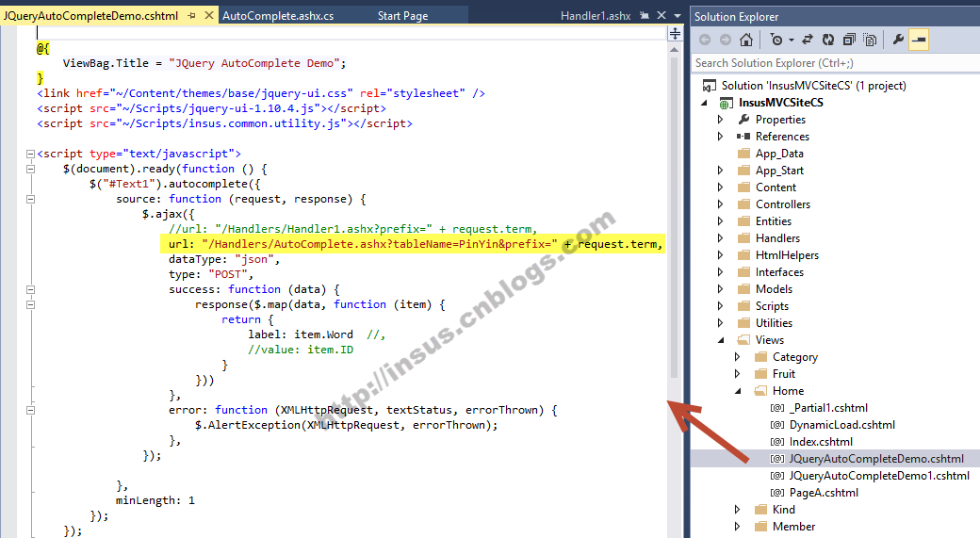Click the Search Solution Explorer box
This screenshot has width=980, height=538.
tap(835, 63)
